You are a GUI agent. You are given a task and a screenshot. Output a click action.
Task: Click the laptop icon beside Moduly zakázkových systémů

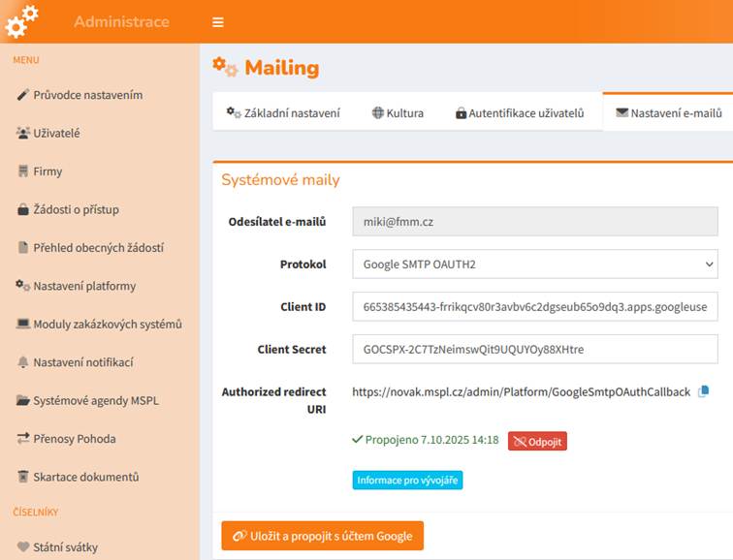[x=23, y=324]
